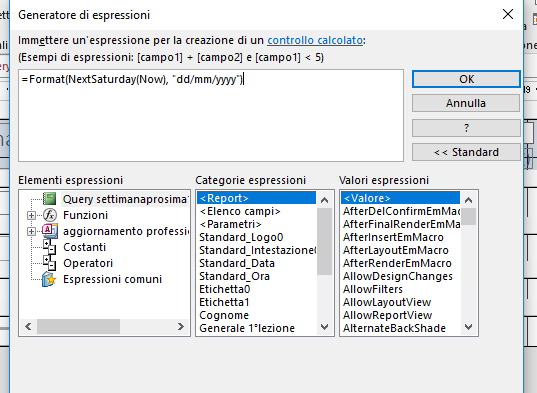Select AllowLayoutView value
The image size is (537, 393).
[x=400, y=302]
